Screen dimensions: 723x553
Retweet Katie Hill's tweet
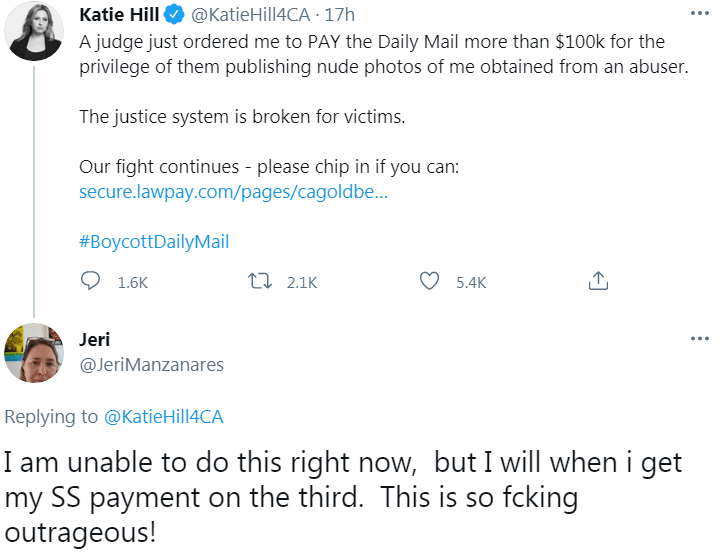(261, 282)
